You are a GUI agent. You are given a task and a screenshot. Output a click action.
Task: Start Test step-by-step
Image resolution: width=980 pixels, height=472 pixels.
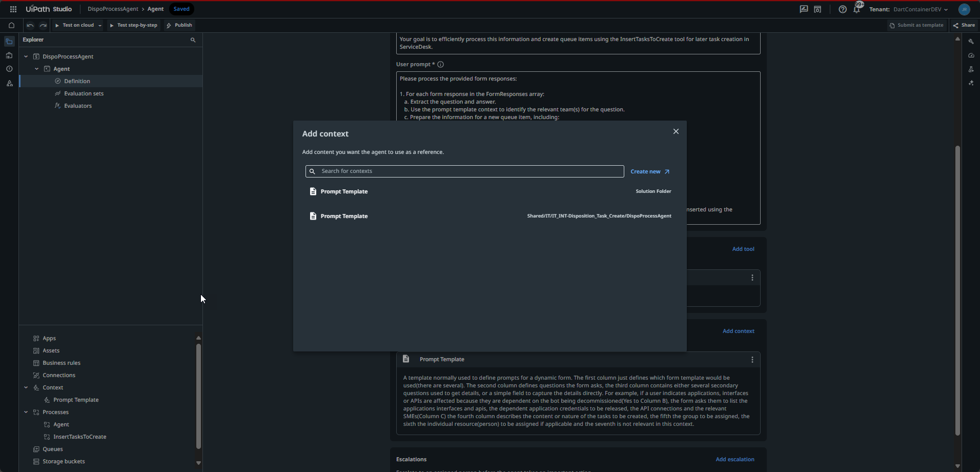tap(134, 25)
